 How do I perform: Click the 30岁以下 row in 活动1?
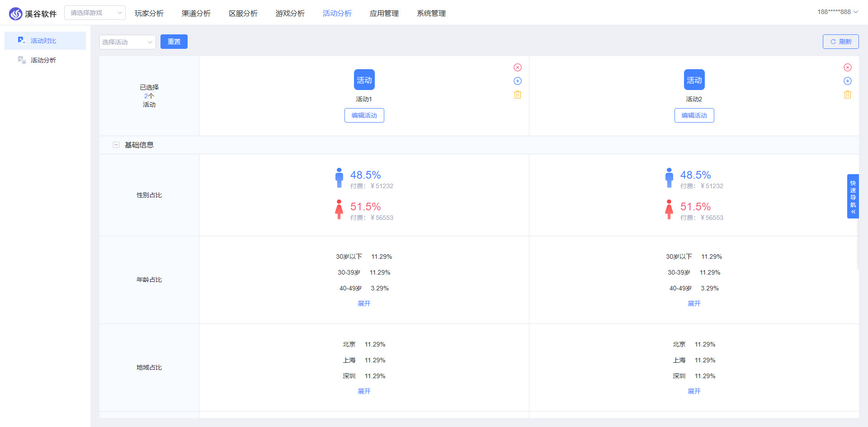(364, 256)
